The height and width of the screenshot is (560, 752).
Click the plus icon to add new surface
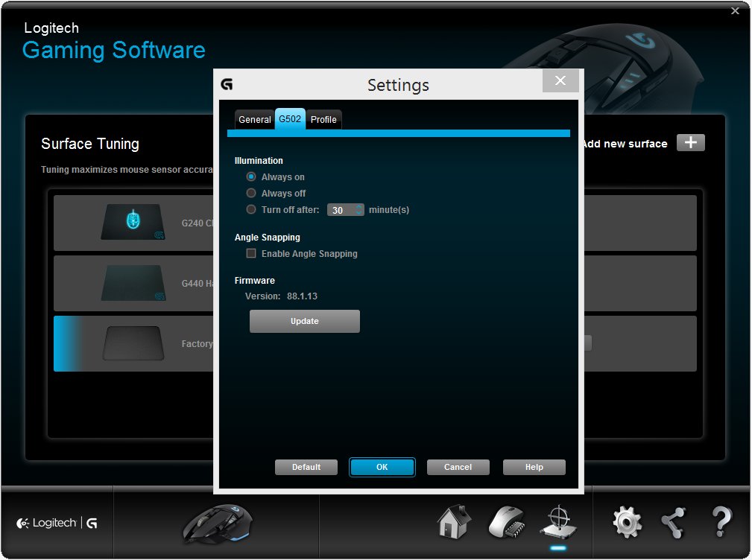(691, 143)
